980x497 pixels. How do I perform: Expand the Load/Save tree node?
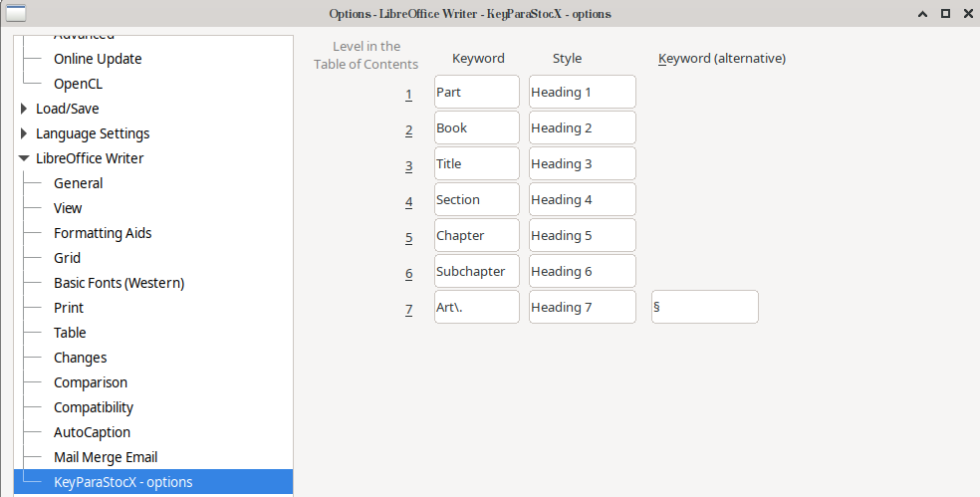[24, 109]
